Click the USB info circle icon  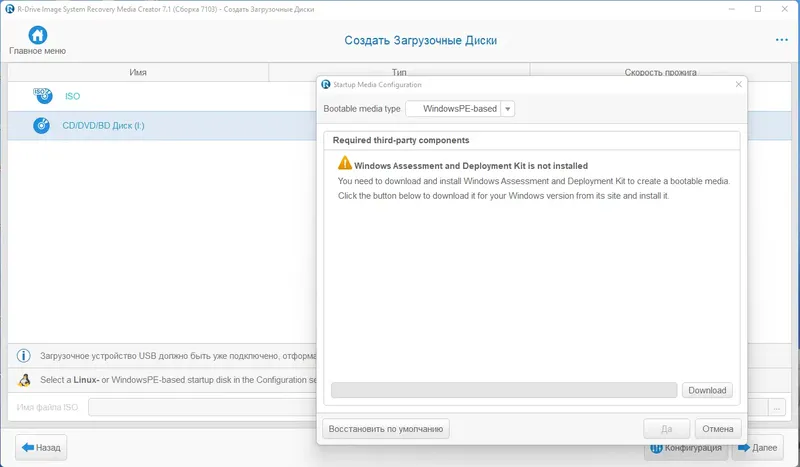click(24, 355)
